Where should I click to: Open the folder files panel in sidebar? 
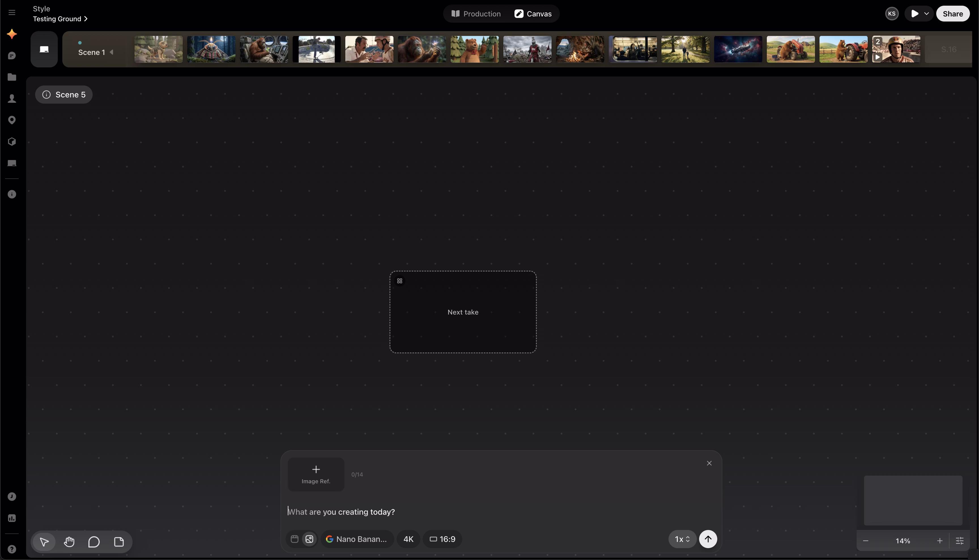tap(12, 77)
